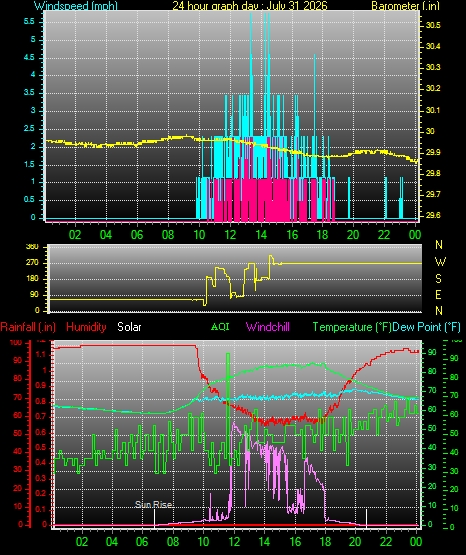Click the E compass label beside the direction graph
Viewport: 466px width, 555px height.
coord(438,295)
